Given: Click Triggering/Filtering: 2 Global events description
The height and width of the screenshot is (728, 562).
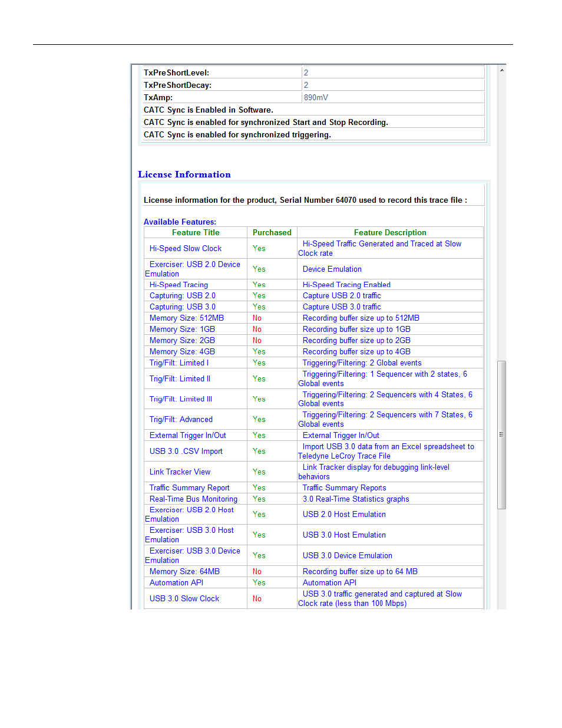Looking at the screenshot, I should [x=362, y=363].
